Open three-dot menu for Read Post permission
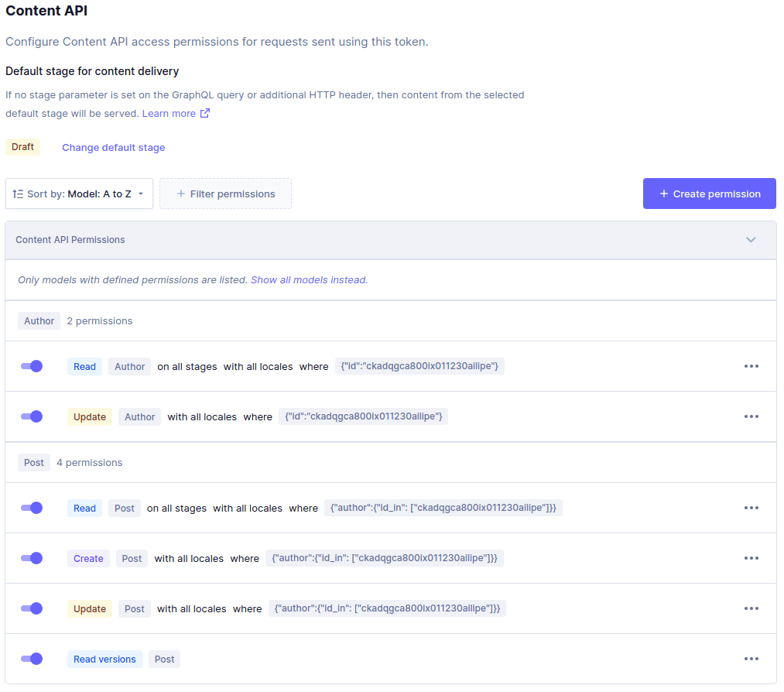The height and width of the screenshot is (692, 784). (x=751, y=508)
